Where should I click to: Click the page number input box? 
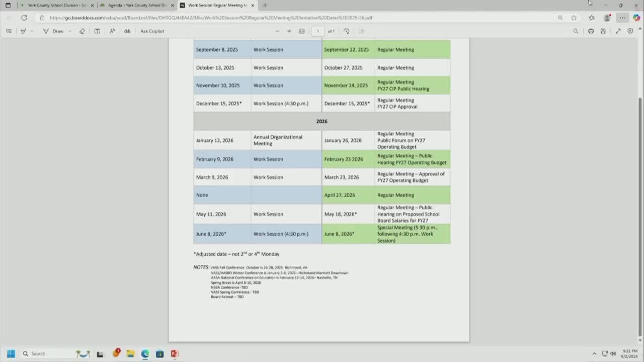pyautogui.click(x=317, y=31)
